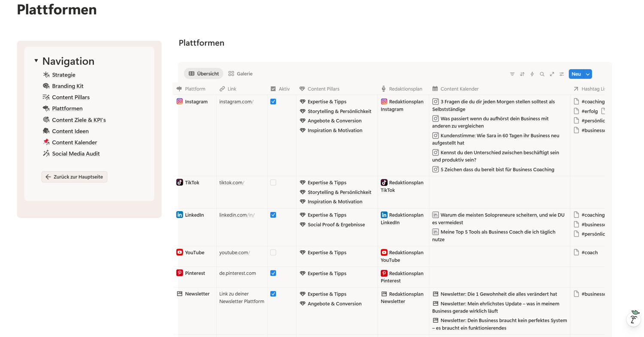Open the Redaktionsplan YouTube page
This screenshot has height=337, width=644.
tap(402, 256)
